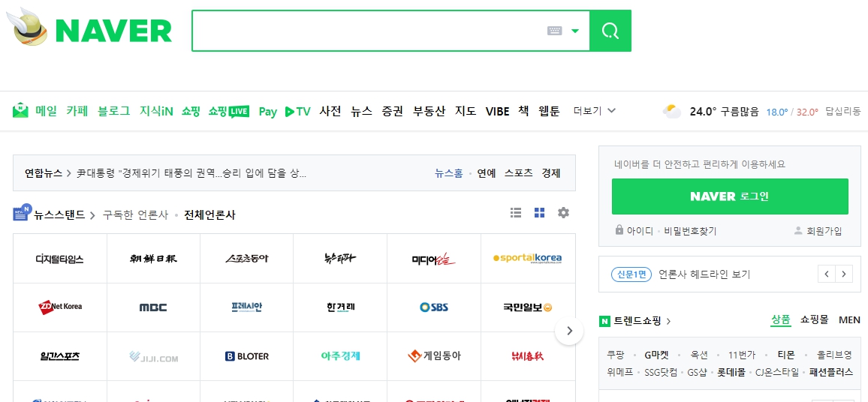Open 부동산 real estate link
Screen dimensions: 868x402
click(x=429, y=111)
